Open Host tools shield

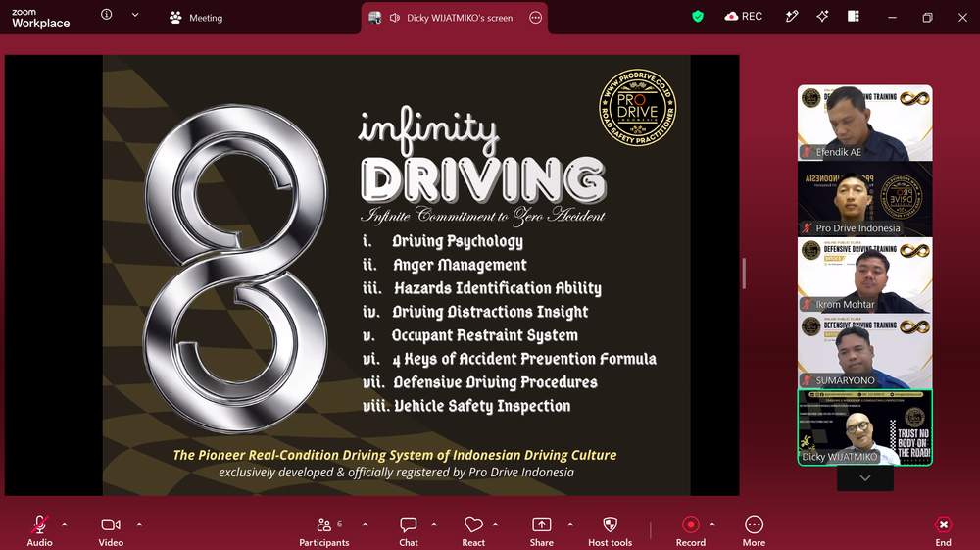[610, 531]
